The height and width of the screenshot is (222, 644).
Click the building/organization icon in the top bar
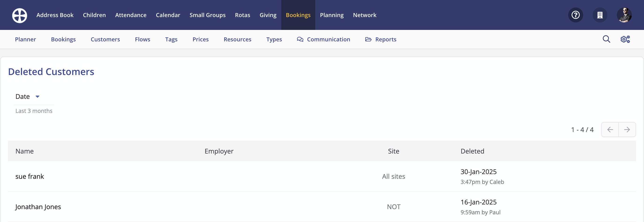600,15
